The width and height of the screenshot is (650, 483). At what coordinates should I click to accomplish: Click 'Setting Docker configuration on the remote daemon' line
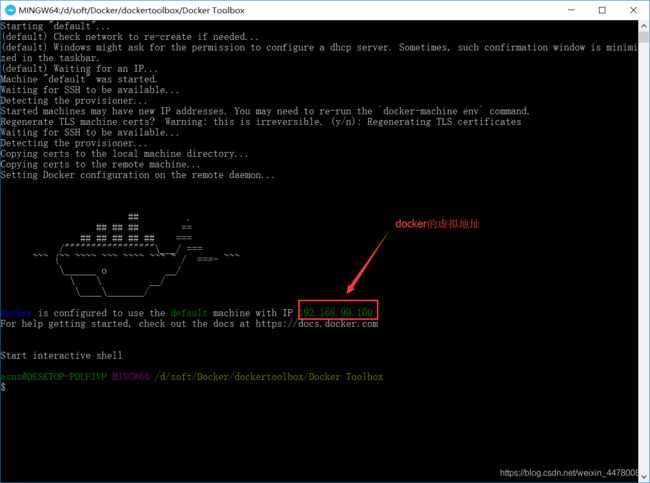coord(138,175)
